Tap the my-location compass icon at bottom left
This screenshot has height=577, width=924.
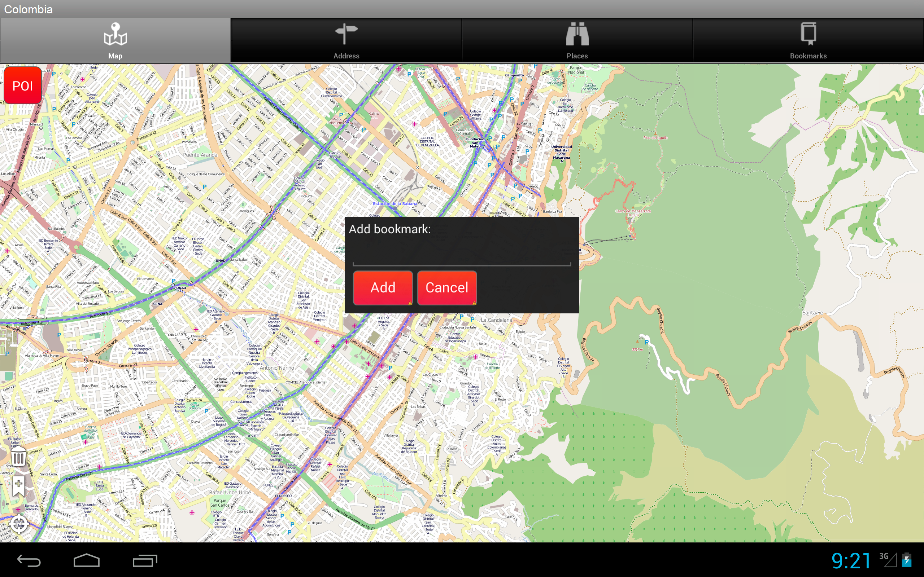19,524
